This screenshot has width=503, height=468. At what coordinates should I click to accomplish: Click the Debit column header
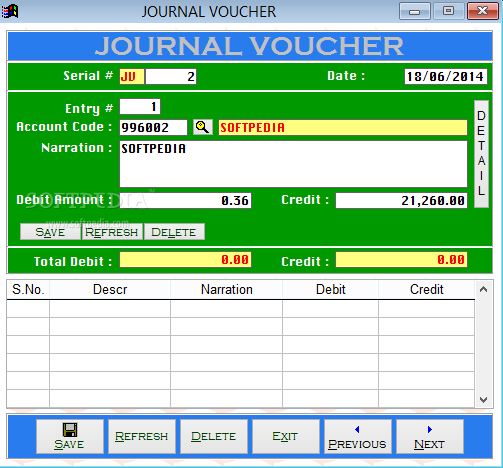click(331, 289)
